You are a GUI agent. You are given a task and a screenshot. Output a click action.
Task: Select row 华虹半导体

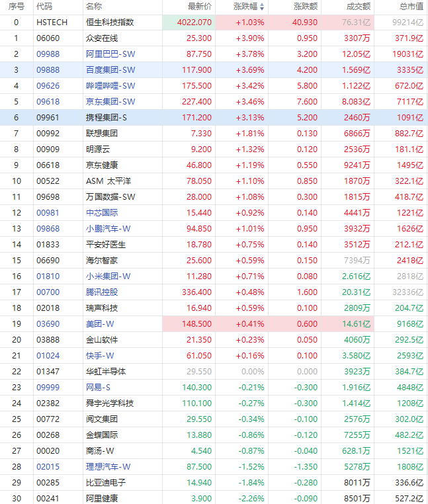click(214, 372)
